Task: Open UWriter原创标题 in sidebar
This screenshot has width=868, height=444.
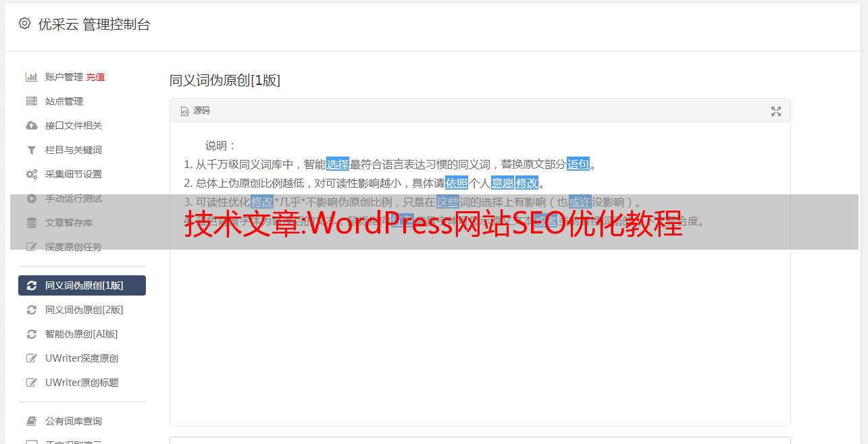Action: pos(82,383)
